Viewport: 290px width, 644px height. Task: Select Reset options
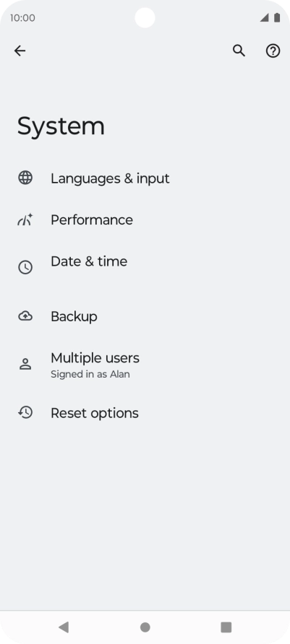coord(145,413)
